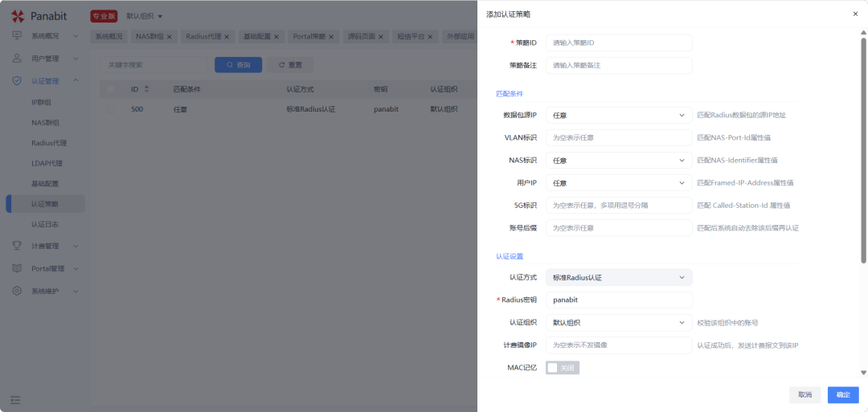Click the panabit key cell in table
Viewport: 868px width, 412px height.
(x=386, y=109)
